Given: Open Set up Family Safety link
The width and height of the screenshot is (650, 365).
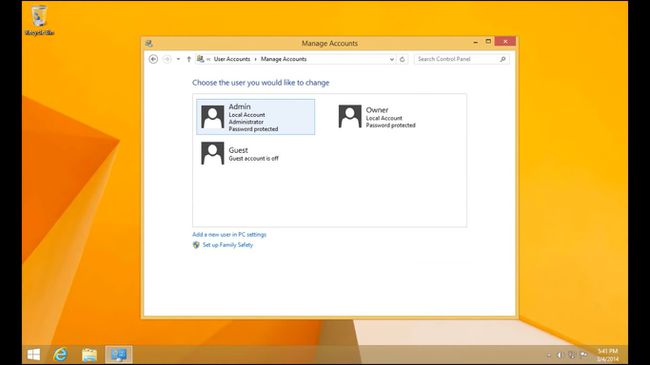Looking at the screenshot, I should [228, 245].
